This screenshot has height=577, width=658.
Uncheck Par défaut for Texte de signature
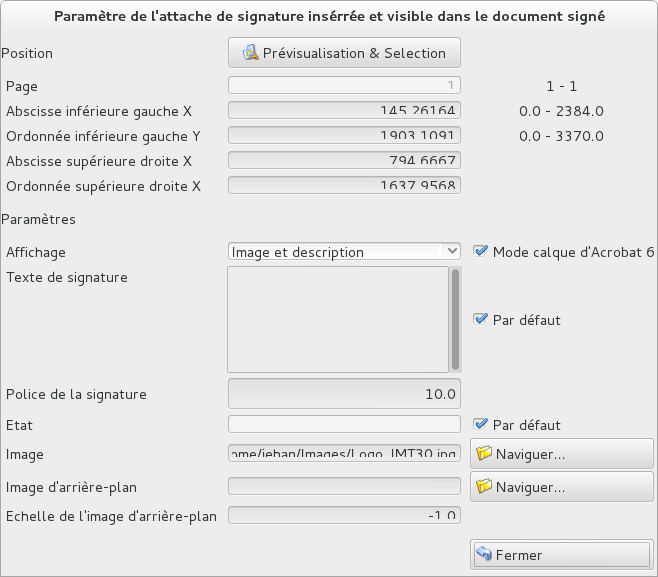pyautogui.click(x=481, y=320)
